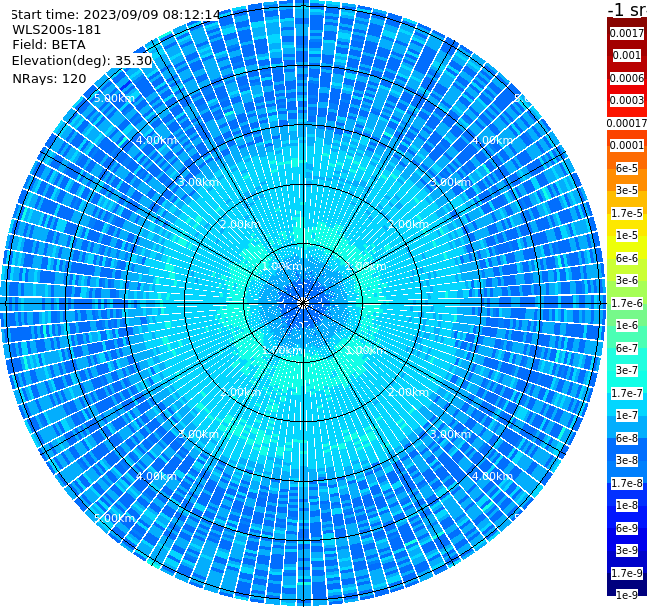
Task: Click the "Start time: 2023/09/09 08:12:14" text
Action: 116,15
